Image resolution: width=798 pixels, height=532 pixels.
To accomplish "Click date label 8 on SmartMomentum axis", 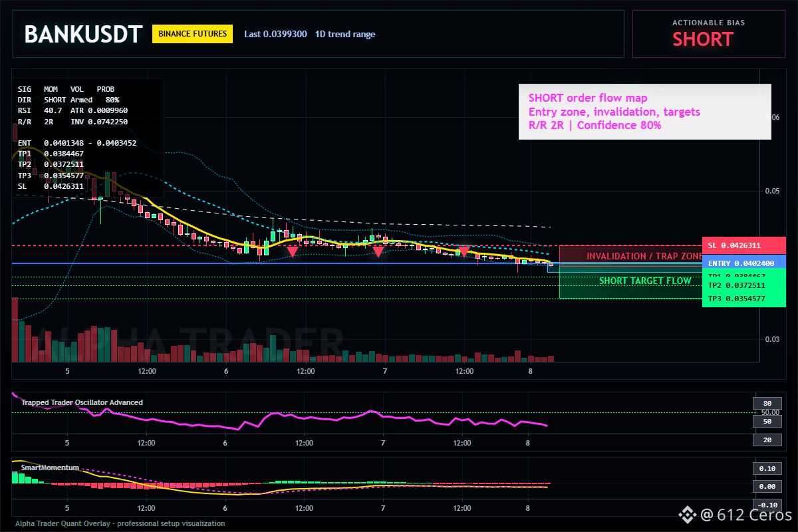I will pyautogui.click(x=528, y=508).
